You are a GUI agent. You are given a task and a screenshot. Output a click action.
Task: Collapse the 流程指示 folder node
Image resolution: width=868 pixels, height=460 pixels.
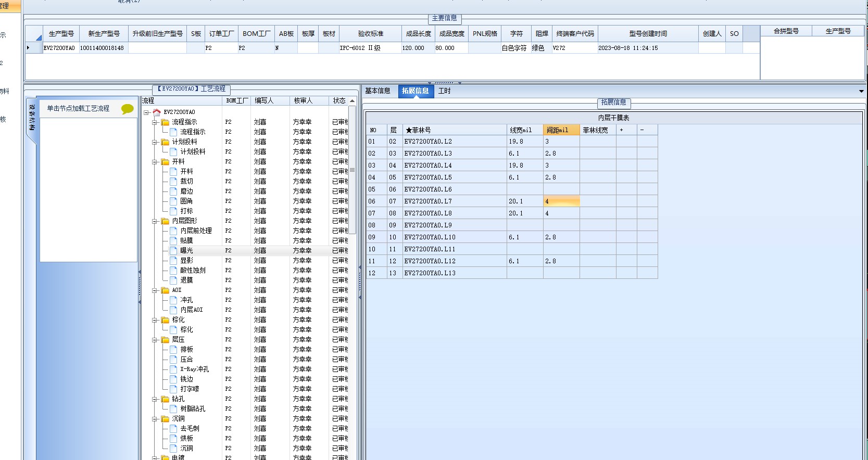(155, 122)
